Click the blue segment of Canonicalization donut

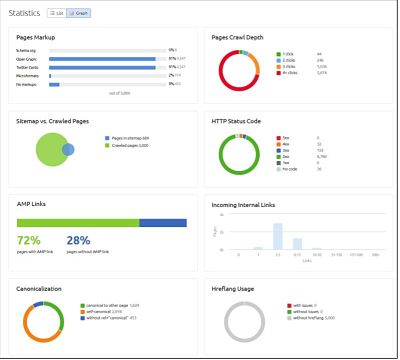(x=38, y=304)
